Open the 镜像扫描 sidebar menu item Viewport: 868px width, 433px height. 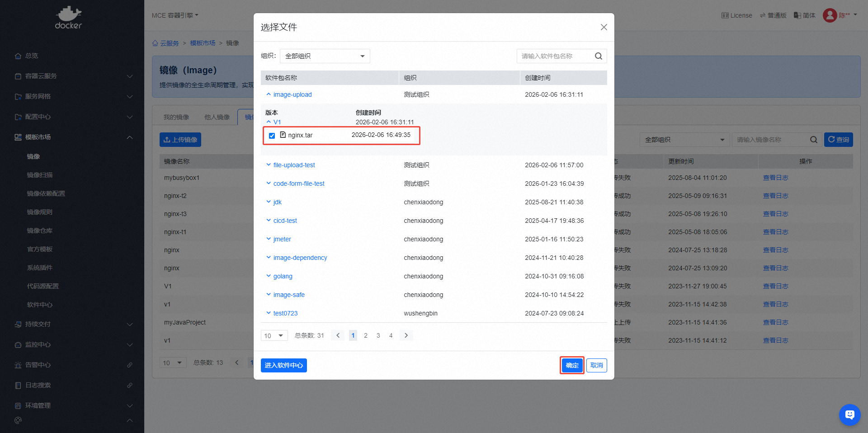coord(40,175)
